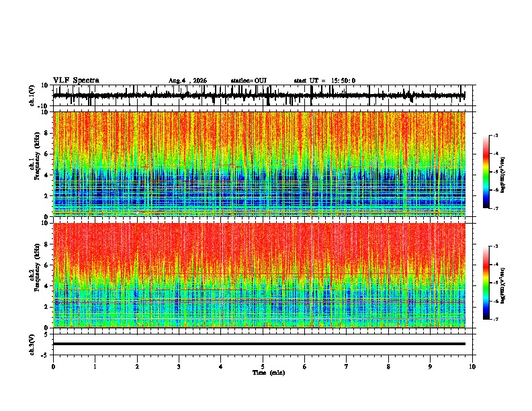
Task: Click the -3 label on the ch.1 color bar
Action: pyautogui.click(x=495, y=136)
